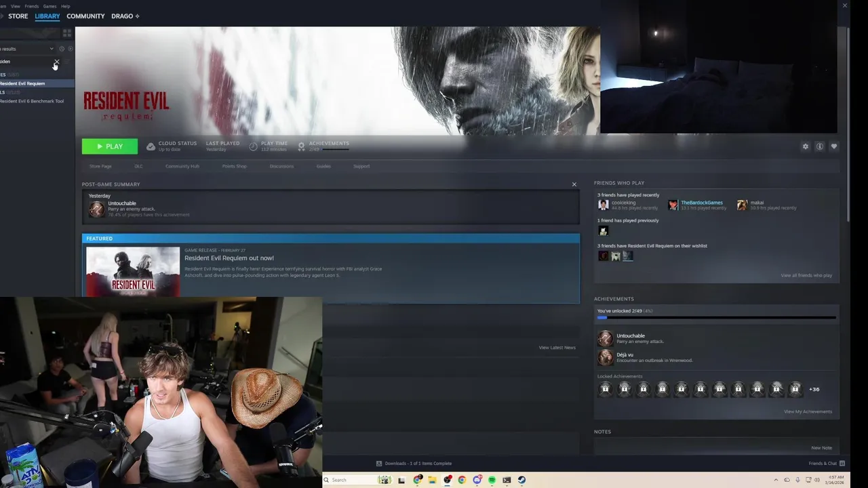The height and width of the screenshot is (488, 868).
Task: Click the Achievements trophy stat icon
Action: [x=301, y=146]
